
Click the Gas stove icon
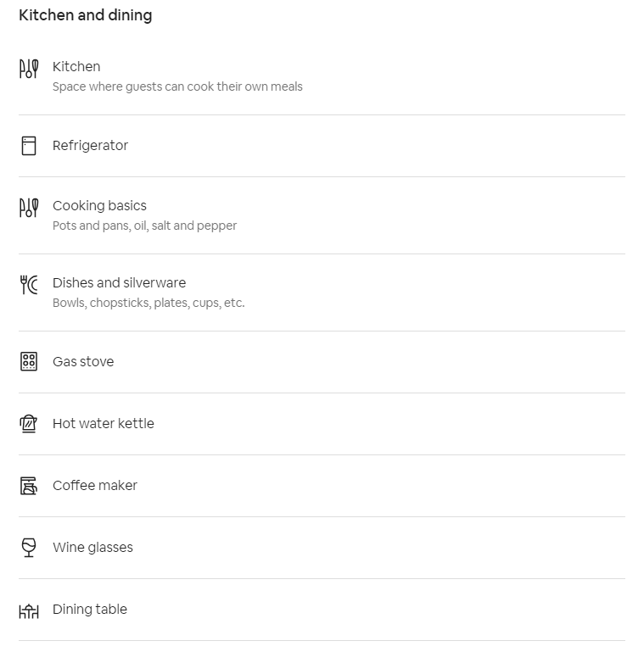tap(29, 361)
